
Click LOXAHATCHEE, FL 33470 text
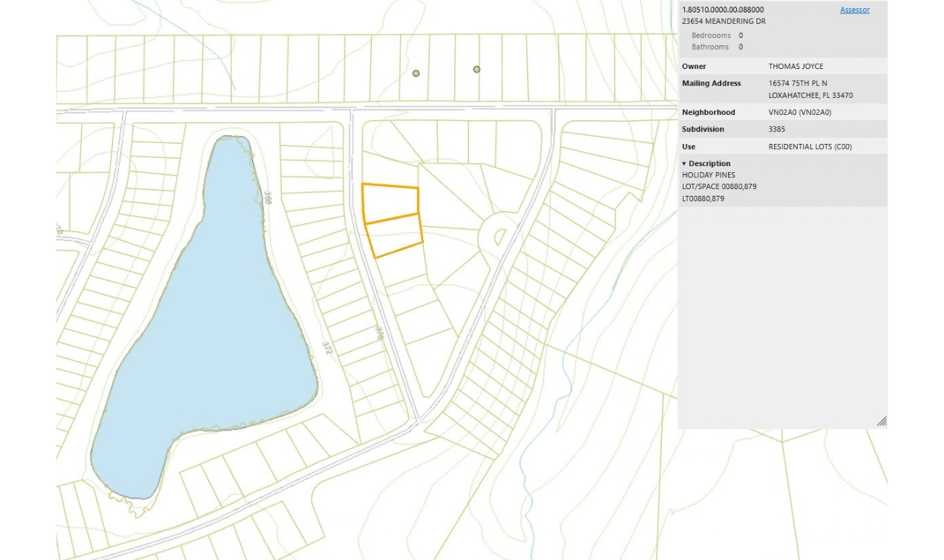[x=810, y=96]
